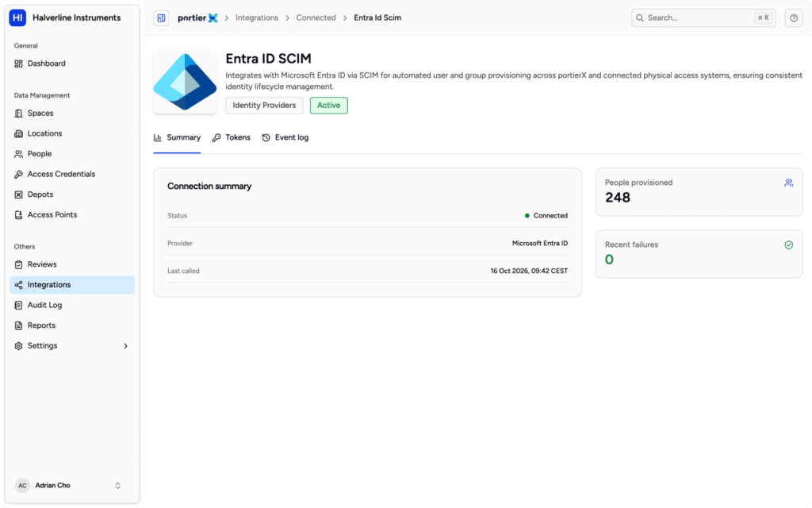812x508 pixels.
Task: Click the Entra Id Scim breadcrumb
Action: 377,17
